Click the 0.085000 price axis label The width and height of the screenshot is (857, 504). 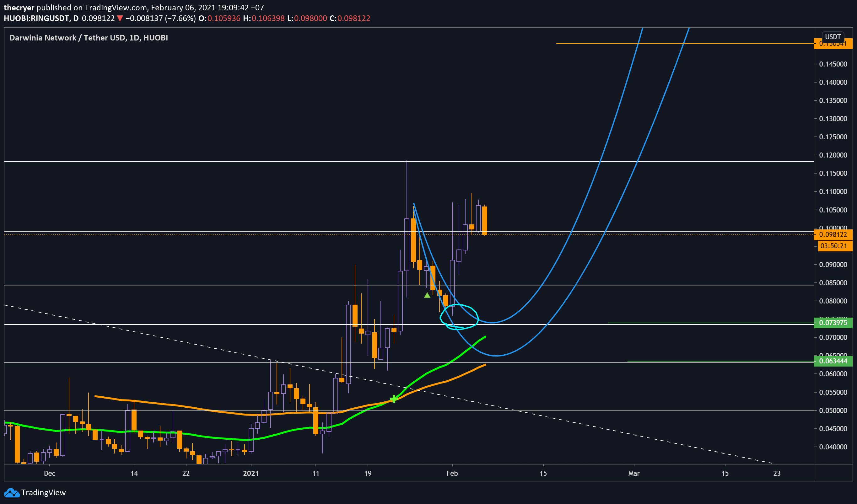(x=833, y=283)
